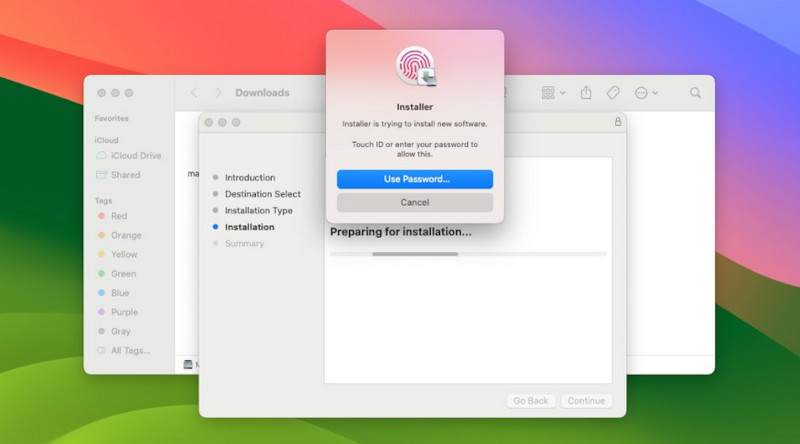This screenshot has width=800, height=444.
Task: Go back in Finder window
Action: (194, 92)
